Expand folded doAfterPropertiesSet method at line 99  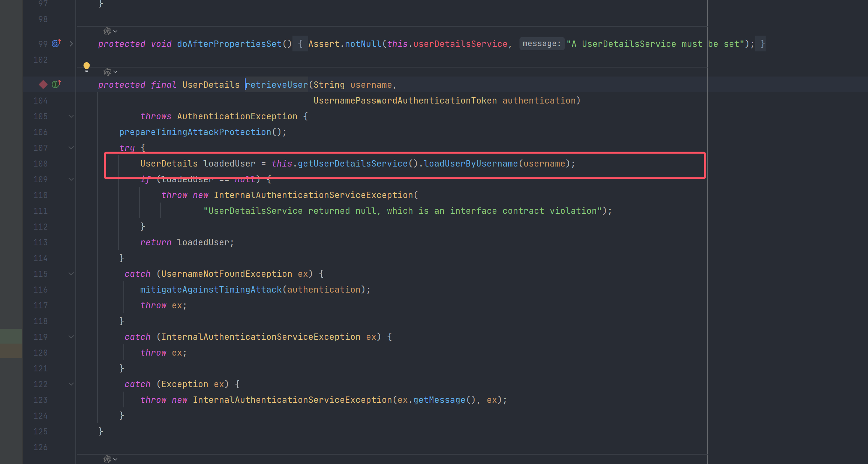point(71,44)
